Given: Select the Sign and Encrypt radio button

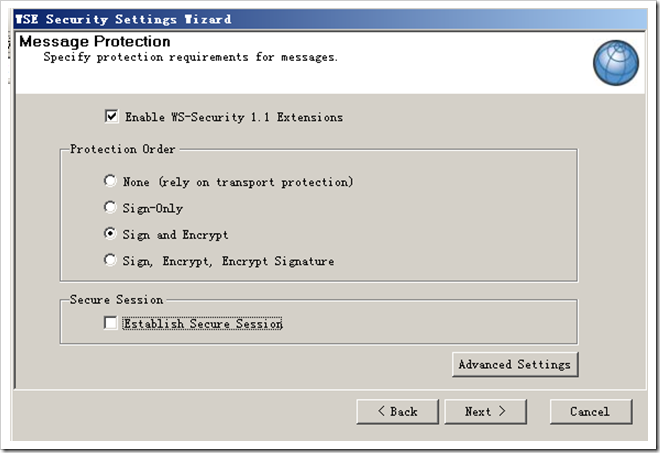Looking at the screenshot, I should pos(110,235).
